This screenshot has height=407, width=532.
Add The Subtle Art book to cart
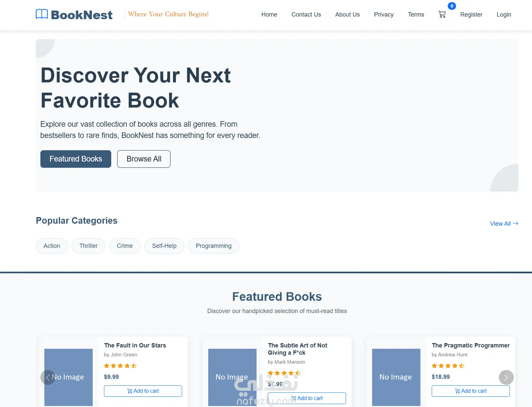pos(307,398)
